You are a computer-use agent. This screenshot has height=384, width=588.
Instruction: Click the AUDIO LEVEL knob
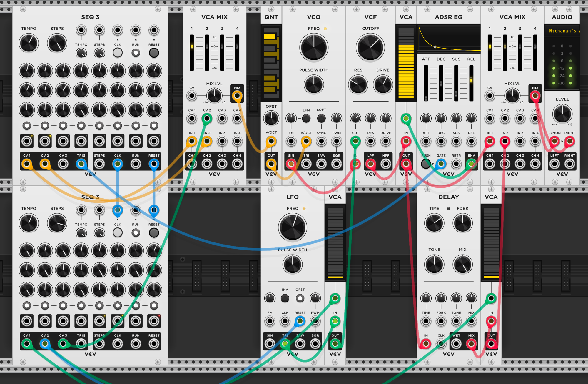(562, 114)
